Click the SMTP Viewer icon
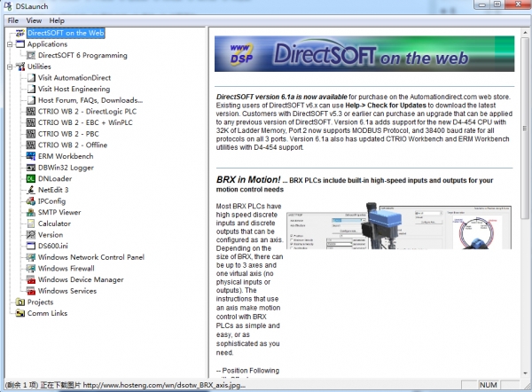Image resolution: width=532 pixels, height=392 pixels. coord(31,212)
